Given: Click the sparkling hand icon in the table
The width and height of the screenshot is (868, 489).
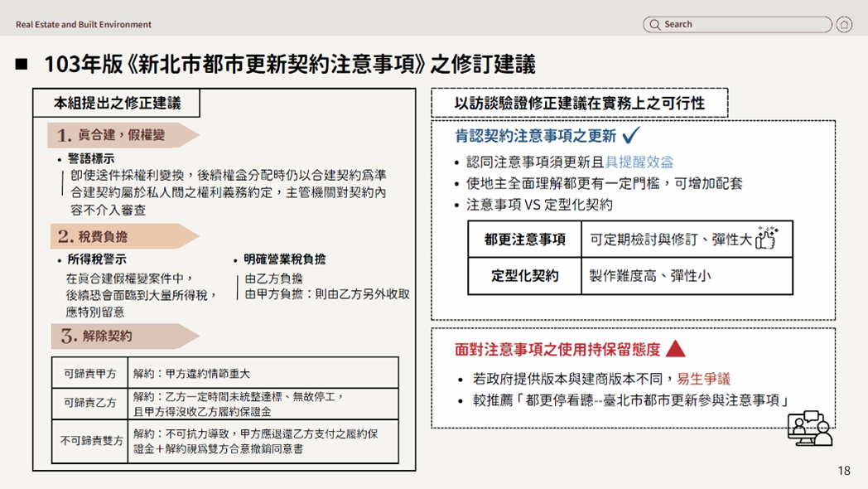Looking at the screenshot, I should (768, 239).
